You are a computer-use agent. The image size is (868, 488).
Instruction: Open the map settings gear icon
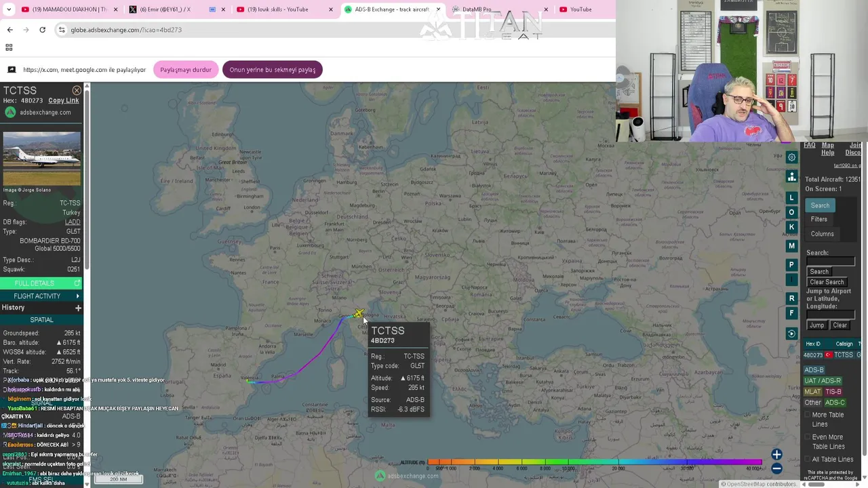[791, 157]
